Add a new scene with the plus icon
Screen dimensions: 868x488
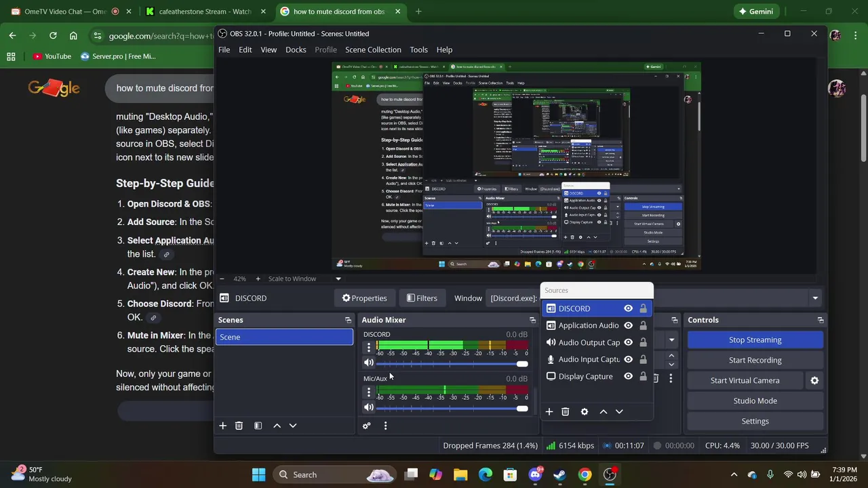point(222,426)
